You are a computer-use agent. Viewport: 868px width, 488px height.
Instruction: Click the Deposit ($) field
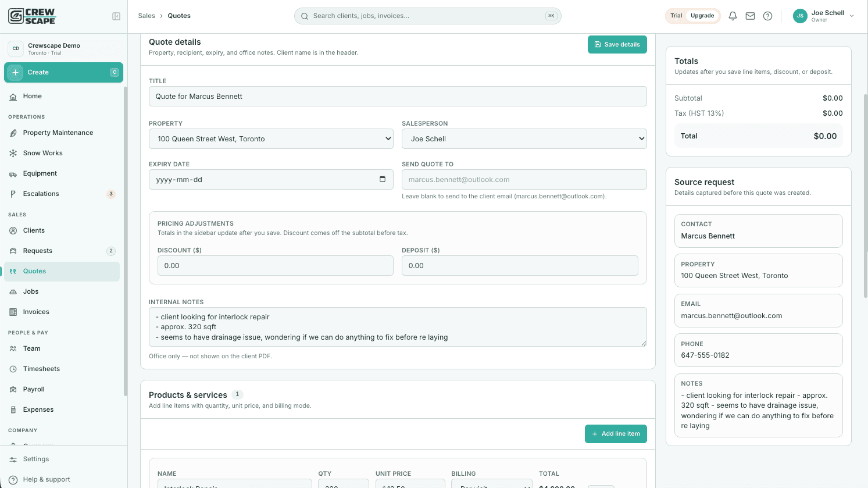[520, 266]
